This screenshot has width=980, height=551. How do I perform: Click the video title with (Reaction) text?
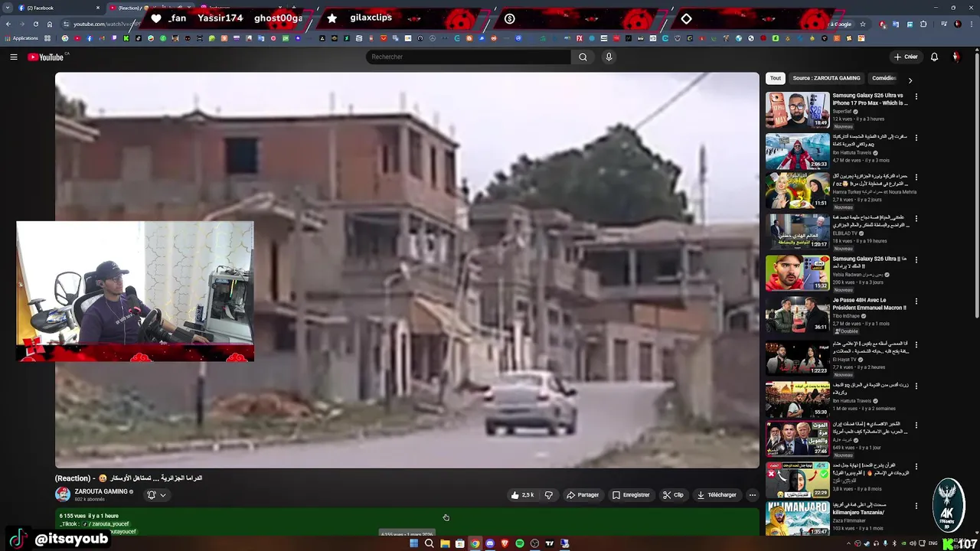pos(129,478)
